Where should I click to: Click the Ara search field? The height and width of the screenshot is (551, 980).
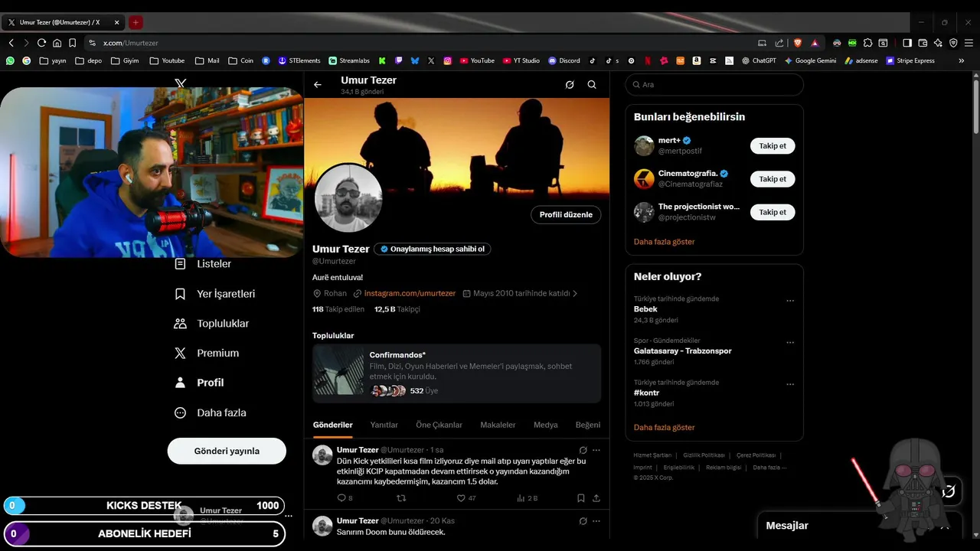714,85
